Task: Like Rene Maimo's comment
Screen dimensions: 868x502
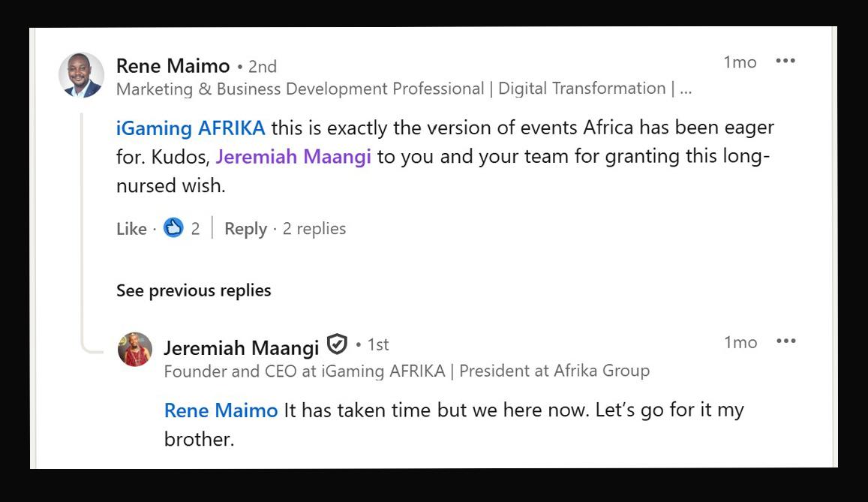Action: pos(131,229)
